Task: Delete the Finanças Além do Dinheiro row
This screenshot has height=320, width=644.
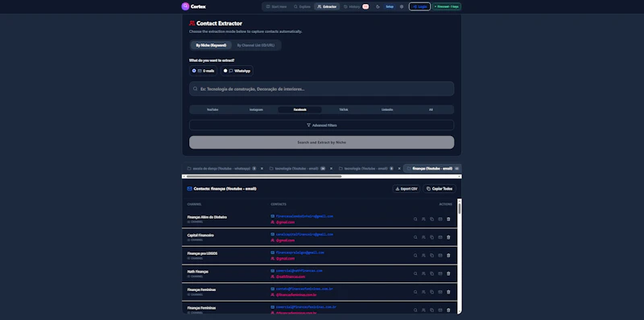Action: coord(448,219)
